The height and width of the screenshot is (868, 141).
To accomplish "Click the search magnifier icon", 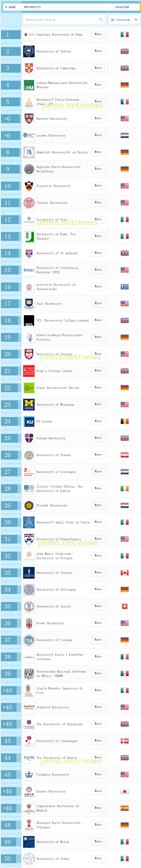I will tap(101, 20).
